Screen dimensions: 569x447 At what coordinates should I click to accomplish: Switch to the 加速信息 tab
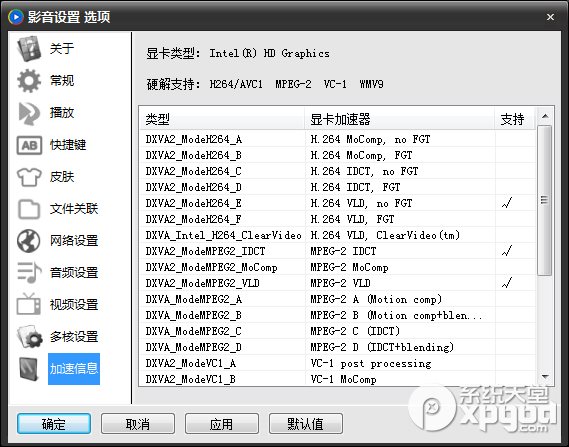(x=74, y=369)
